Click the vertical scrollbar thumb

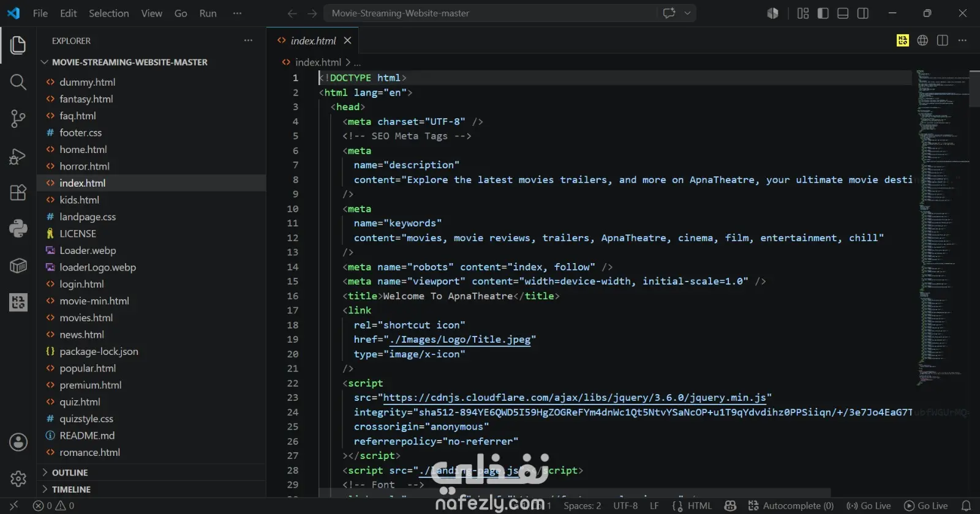pyautogui.click(x=974, y=88)
